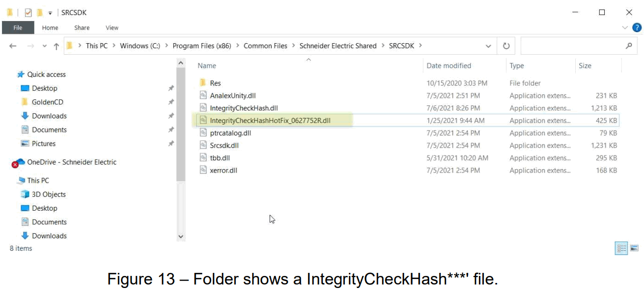Viewport: 644px width, 290px height.
Task: Switch to details view icon
Action: coord(621,248)
